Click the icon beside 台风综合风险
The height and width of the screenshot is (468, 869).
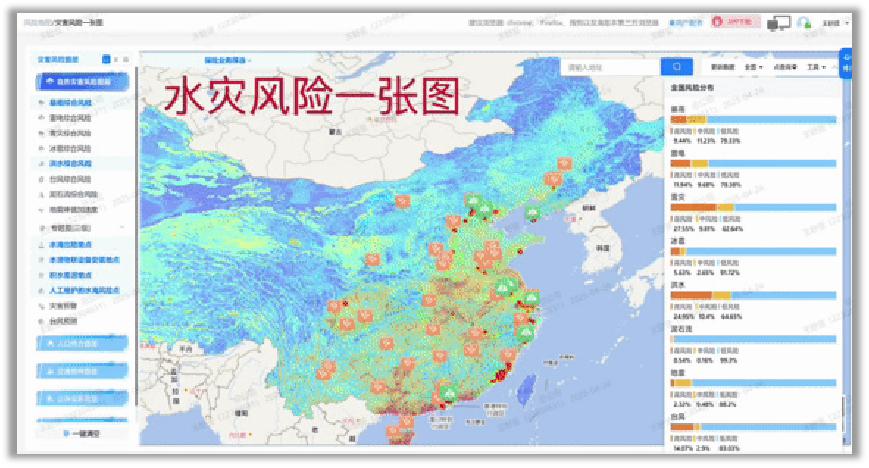41,179
